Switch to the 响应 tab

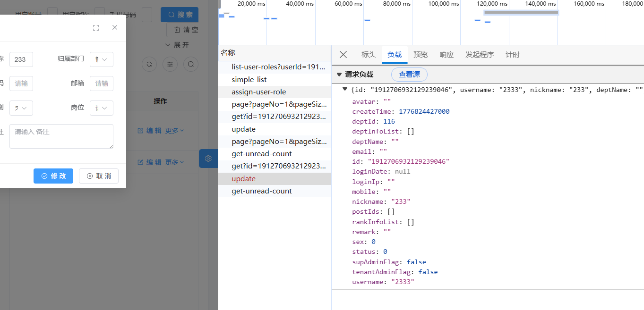[x=447, y=55]
